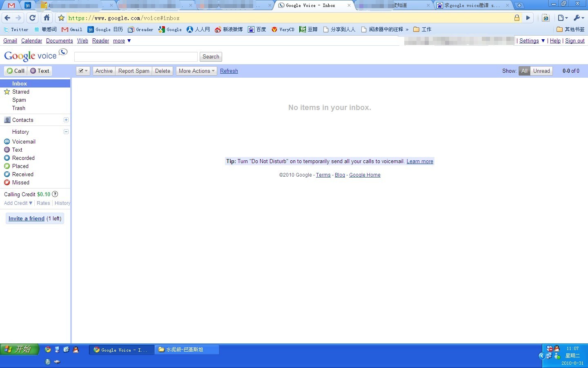Open Voicemail history
Viewport: 588px width, 368px height.
pos(24,141)
